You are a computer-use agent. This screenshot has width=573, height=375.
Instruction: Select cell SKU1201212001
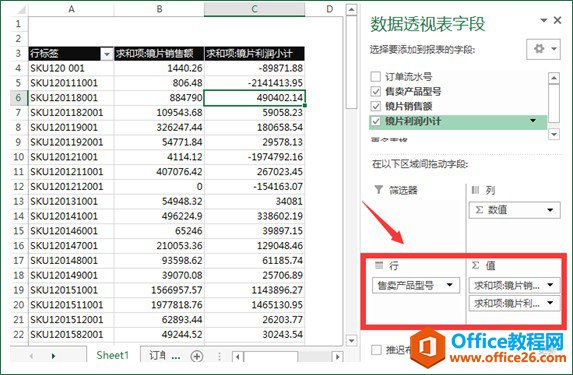[x=71, y=186]
